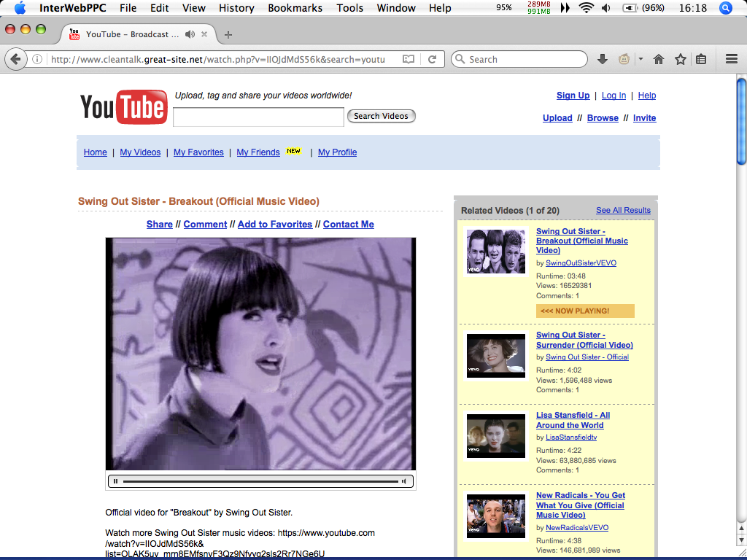This screenshot has width=747, height=560.
Task: Click See All Results link
Action: [x=623, y=210]
